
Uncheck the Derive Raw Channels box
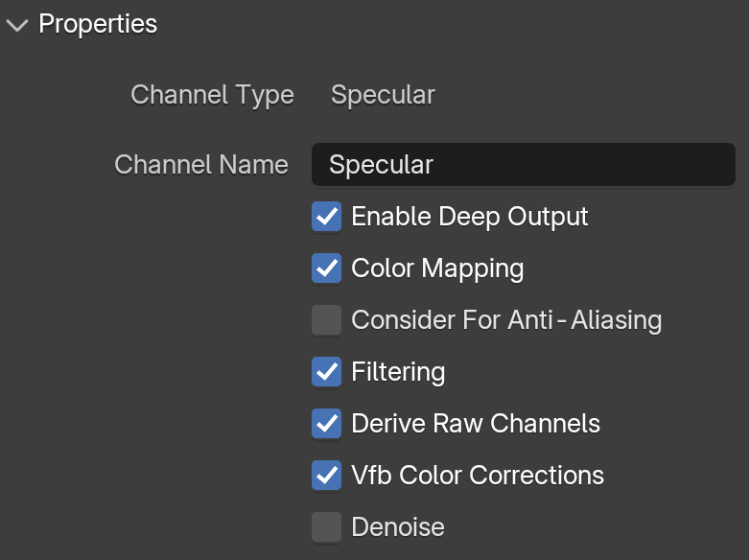click(x=327, y=423)
